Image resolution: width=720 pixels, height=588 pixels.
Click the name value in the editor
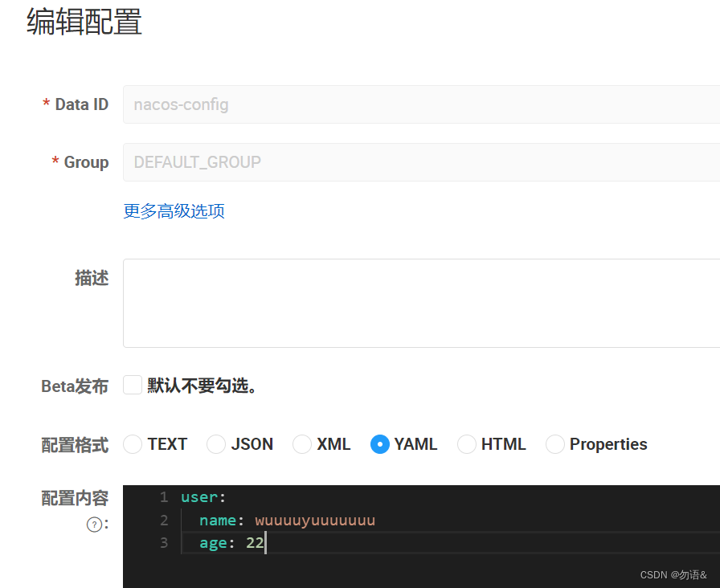315,520
